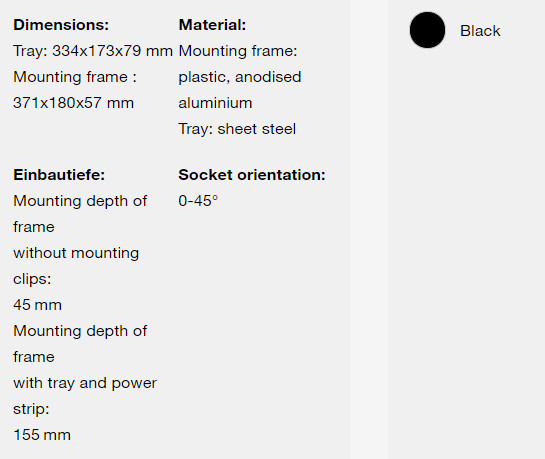545x459 pixels.
Task: Click the Socket orientation heading
Action: pyautogui.click(x=252, y=175)
